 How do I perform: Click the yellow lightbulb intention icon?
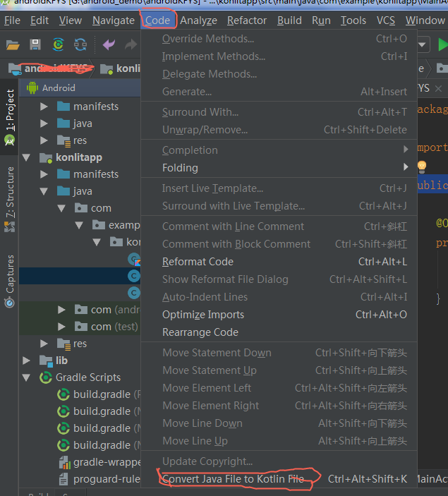click(x=422, y=166)
